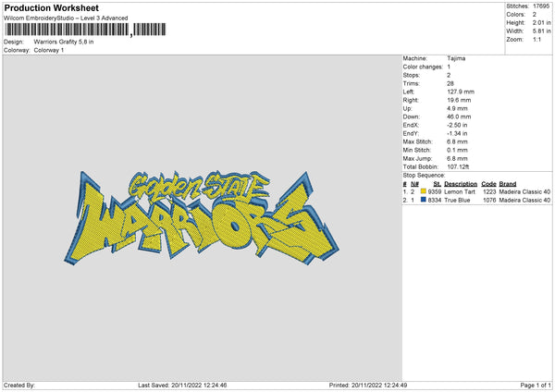This screenshot has width=555, height=392.
Task: Click the 'Printed: 20/11/2022 12:24:49' footer text
Action: pos(368,385)
